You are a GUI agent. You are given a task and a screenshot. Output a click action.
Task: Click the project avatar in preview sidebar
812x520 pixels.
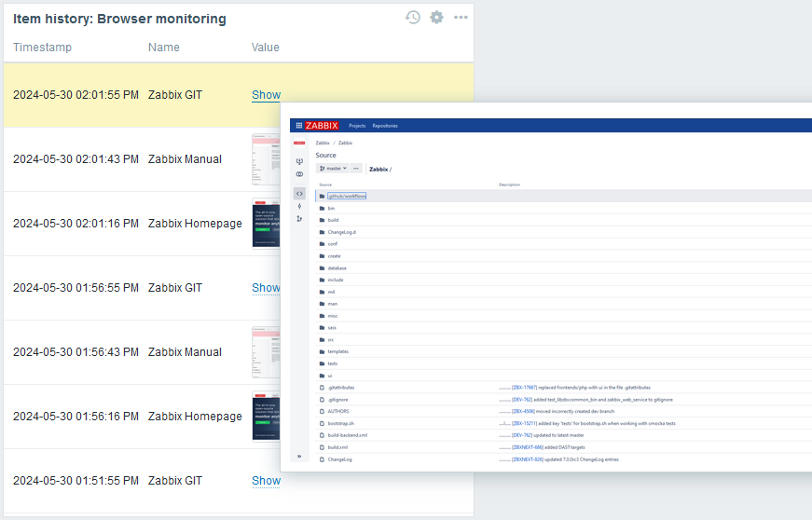click(299, 143)
